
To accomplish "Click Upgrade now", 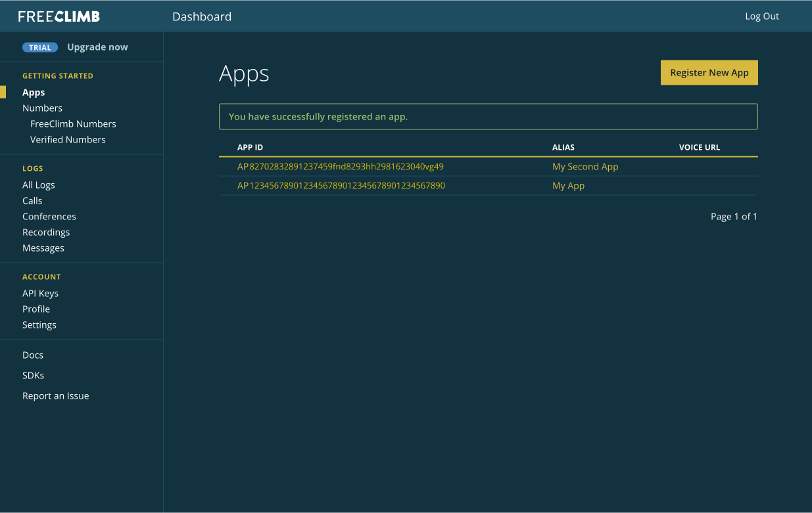I will click(x=97, y=47).
